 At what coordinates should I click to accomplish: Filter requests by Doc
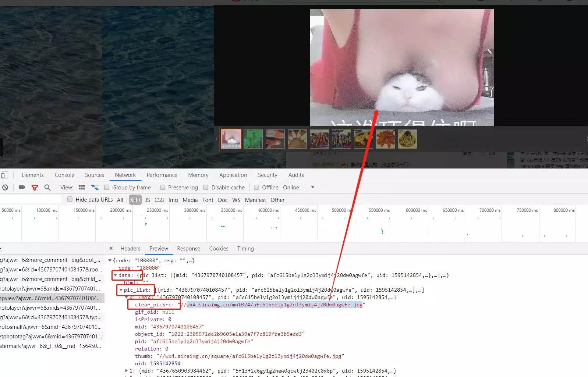(223, 200)
